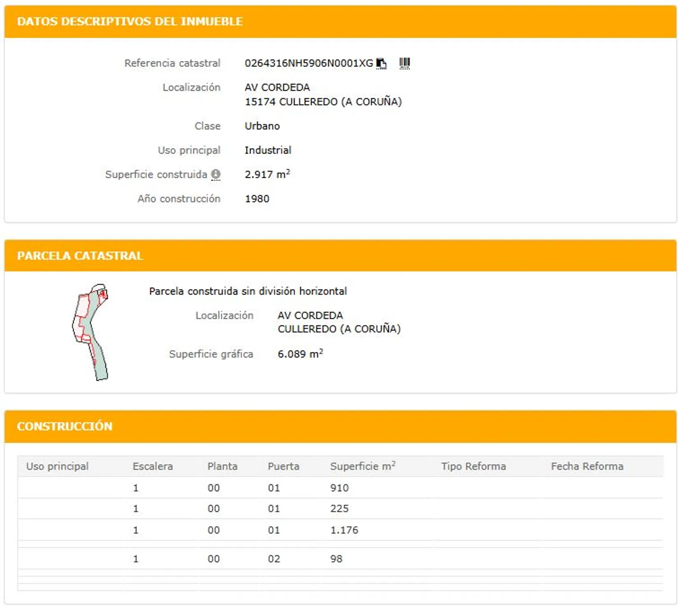This screenshot has width=678, height=616.
Task: Click the Planta column header
Action: point(222,466)
